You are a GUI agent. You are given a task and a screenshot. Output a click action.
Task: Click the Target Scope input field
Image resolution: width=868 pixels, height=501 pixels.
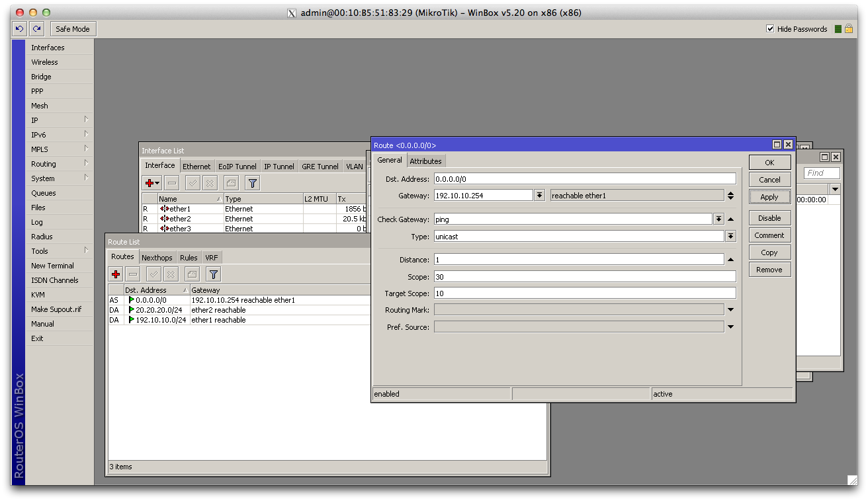click(585, 293)
